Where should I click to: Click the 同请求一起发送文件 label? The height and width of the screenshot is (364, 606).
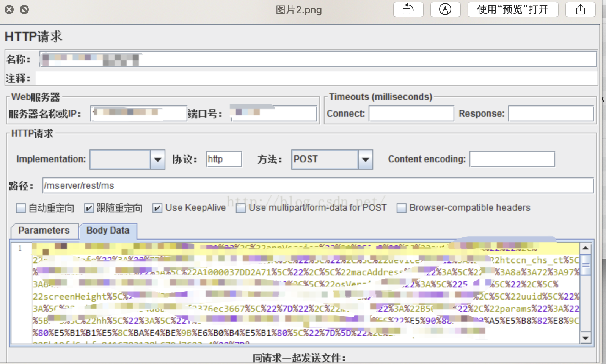point(300,358)
